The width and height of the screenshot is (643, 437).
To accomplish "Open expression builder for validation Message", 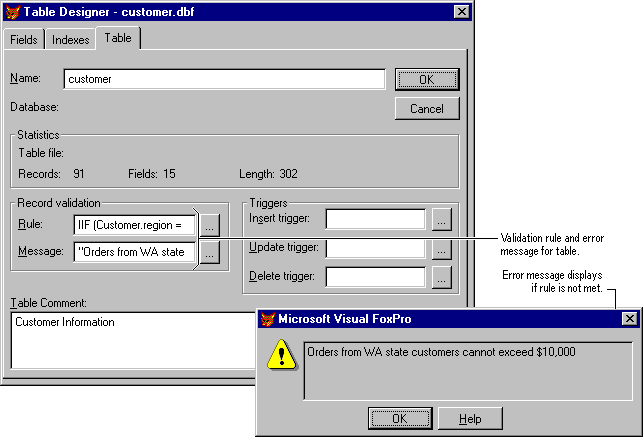I will point(209,253).
